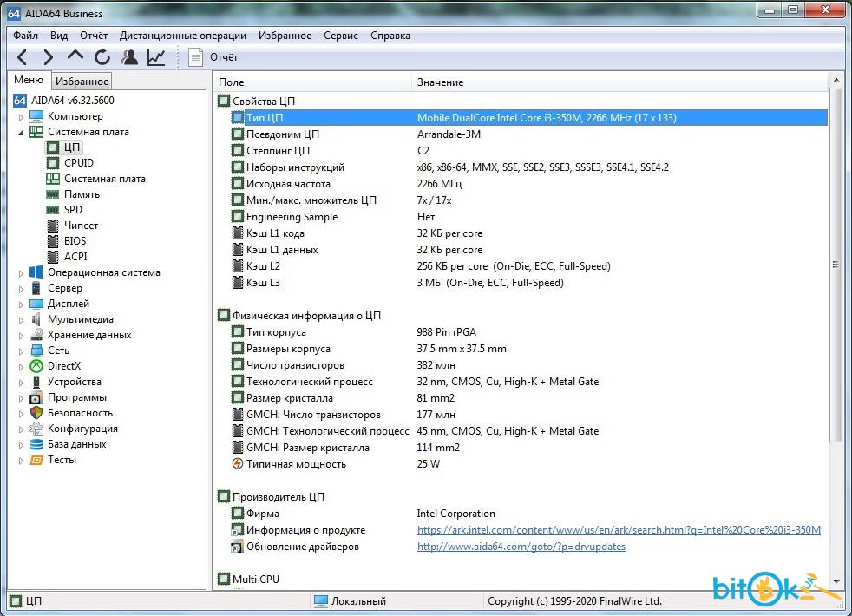
Task: Expand the Устройства tree node
Action: [21, 383]
